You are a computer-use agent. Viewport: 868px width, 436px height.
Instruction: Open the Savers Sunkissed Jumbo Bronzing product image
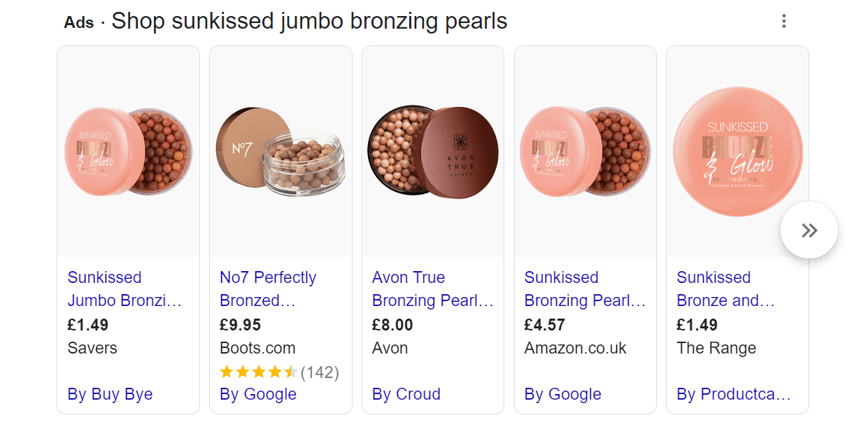[x=128, y=152]
